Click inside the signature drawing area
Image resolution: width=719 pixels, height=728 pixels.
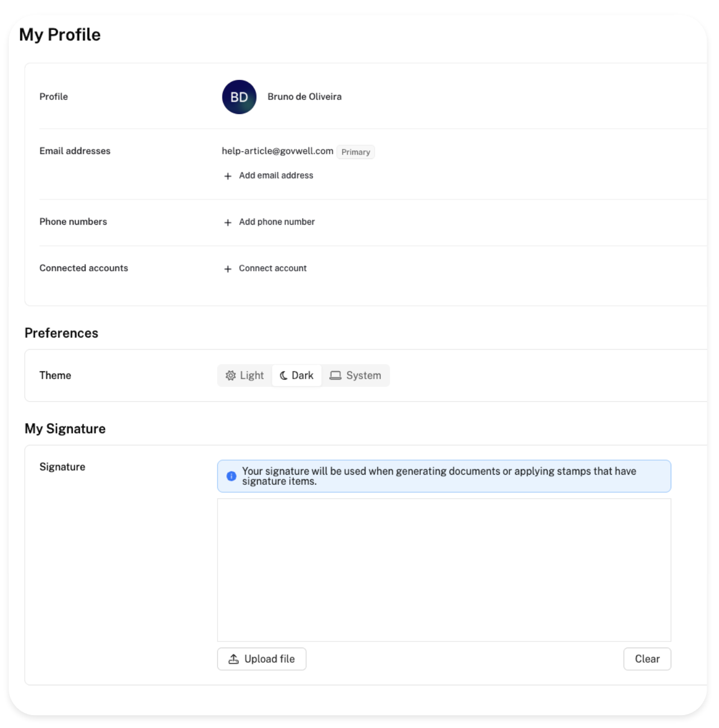[x=444, y=570]
